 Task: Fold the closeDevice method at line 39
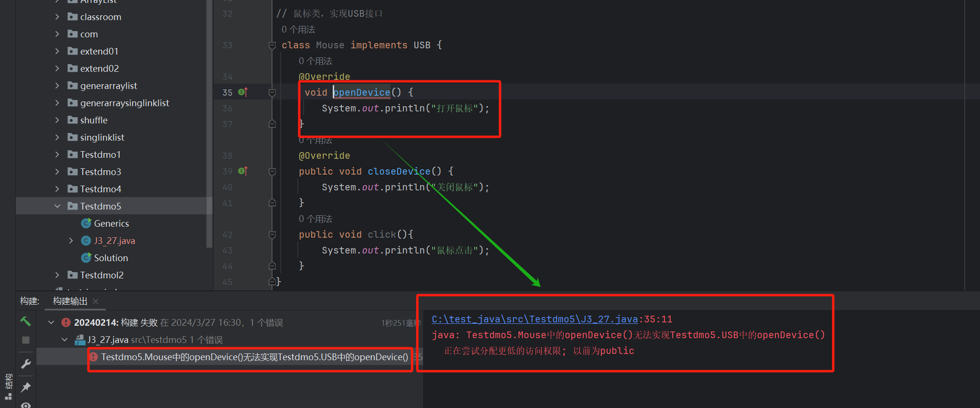(272, 171)
